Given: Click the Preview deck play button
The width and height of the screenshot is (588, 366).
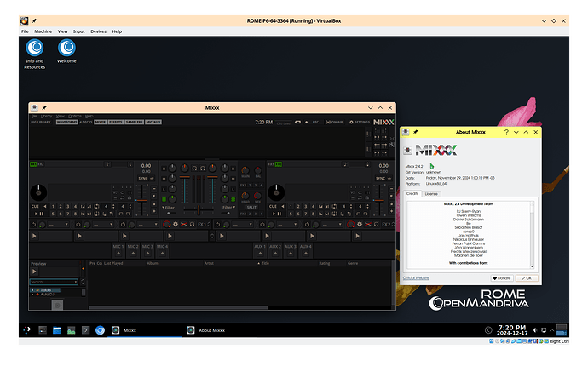Looking at the screenshot, I should pyautogui.click(x=34, y=272).
